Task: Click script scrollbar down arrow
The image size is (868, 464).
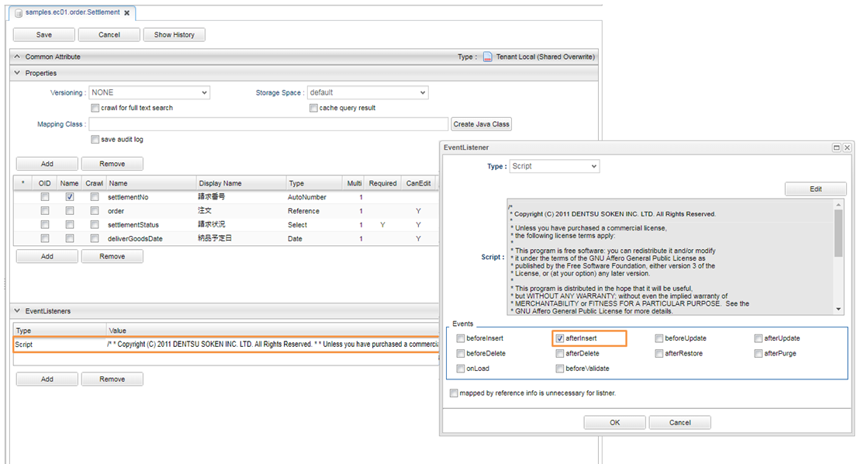Action: (x=838, y=310)
